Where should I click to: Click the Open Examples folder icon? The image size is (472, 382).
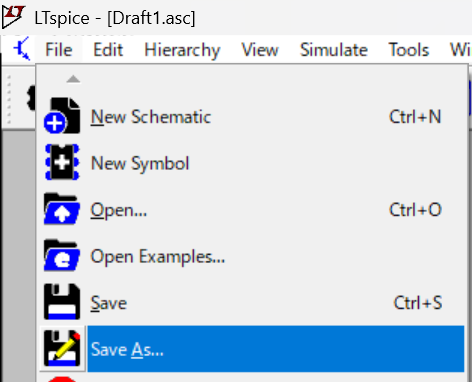[62, 255]
